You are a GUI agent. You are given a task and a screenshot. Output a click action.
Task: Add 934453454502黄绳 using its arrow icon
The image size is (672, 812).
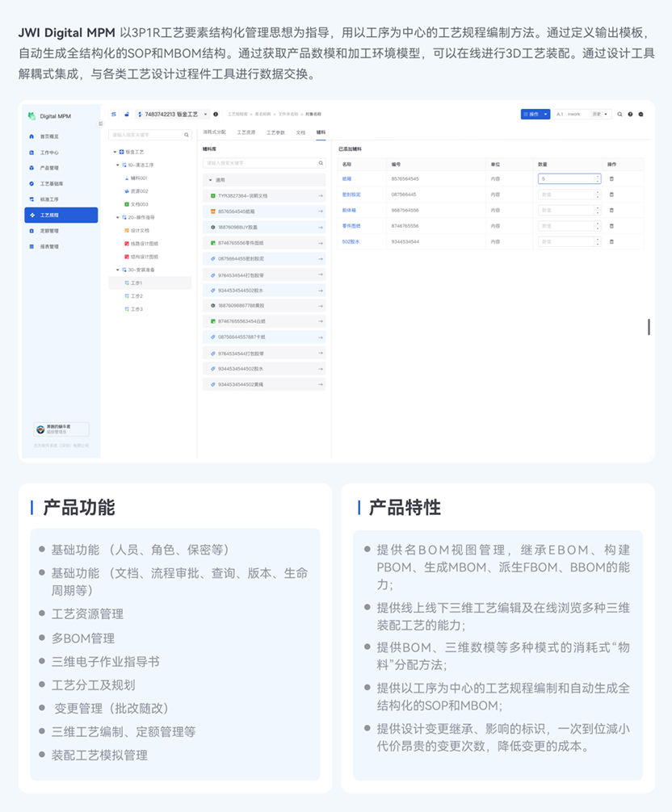[x=320, y=384]
